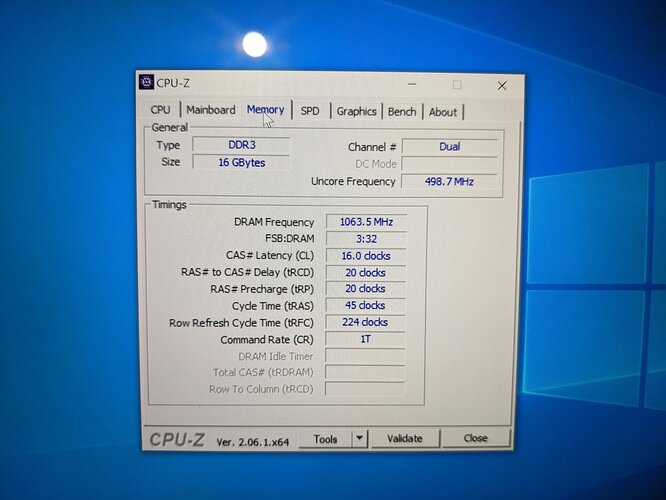Image resolution: width=666 pixels, height=500 pixels.
Task: Minimize the CPU-Z window
Action: (x=412, y=84)
